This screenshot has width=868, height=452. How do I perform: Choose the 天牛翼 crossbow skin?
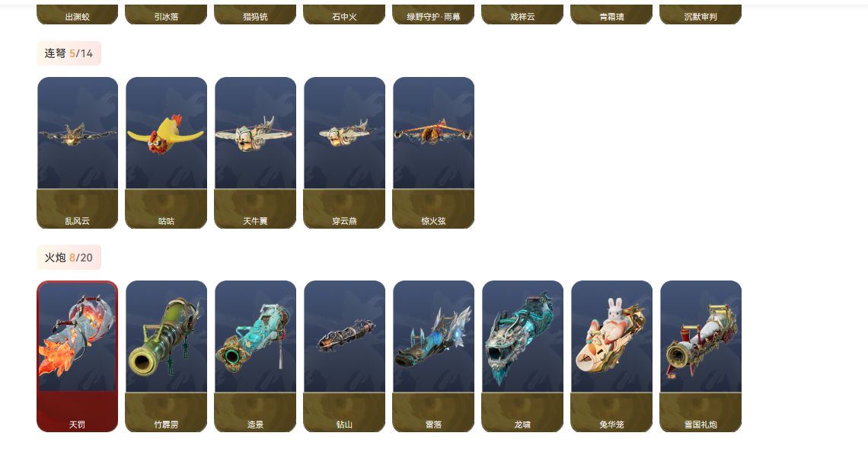[x=256, y=153]
